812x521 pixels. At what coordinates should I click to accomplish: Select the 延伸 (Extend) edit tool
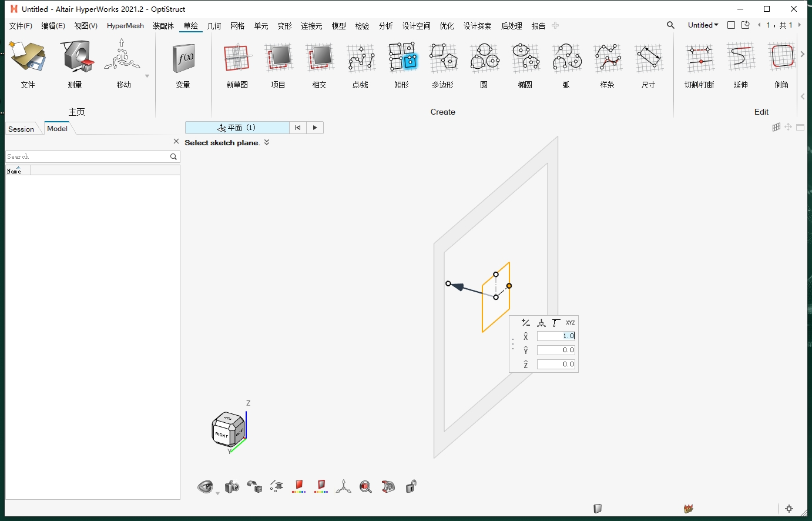(x=741, y=66)
